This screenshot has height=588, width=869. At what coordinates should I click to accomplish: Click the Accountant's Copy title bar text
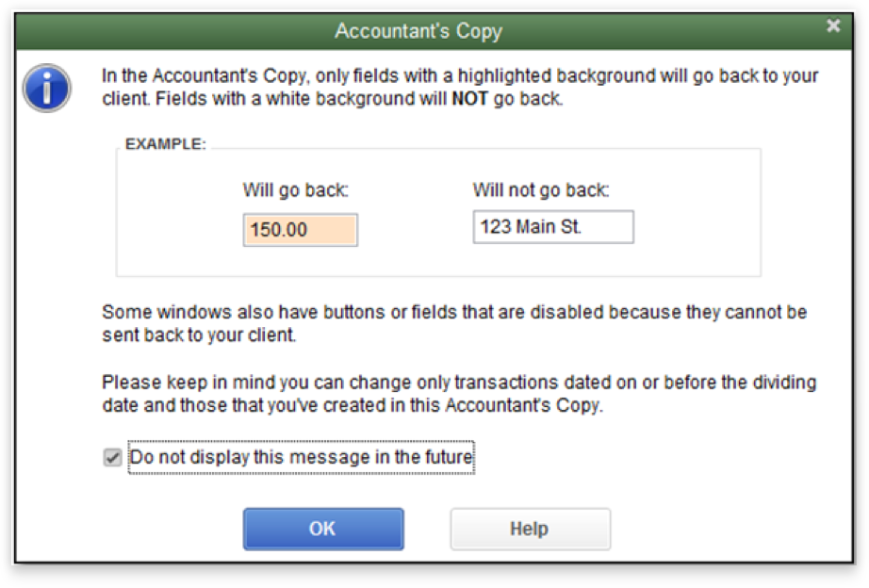point(418,31)
